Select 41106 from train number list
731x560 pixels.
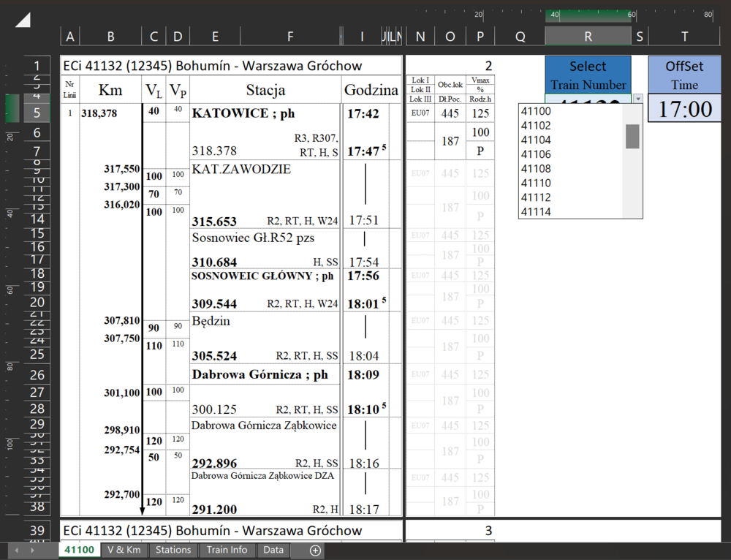pos(536,154)
